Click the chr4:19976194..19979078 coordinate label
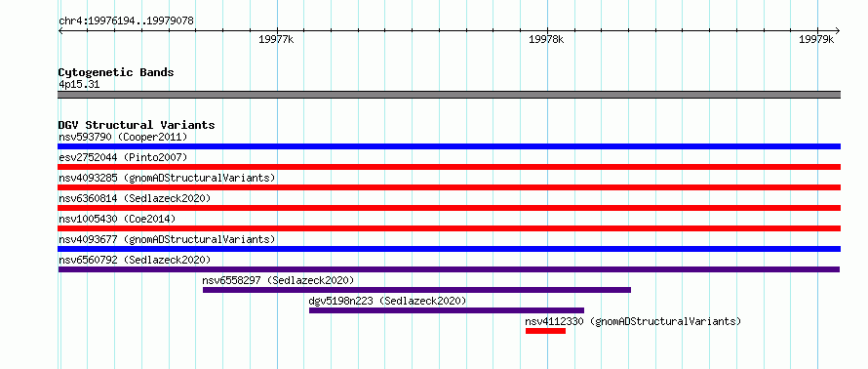 click(x=126, y=21)
